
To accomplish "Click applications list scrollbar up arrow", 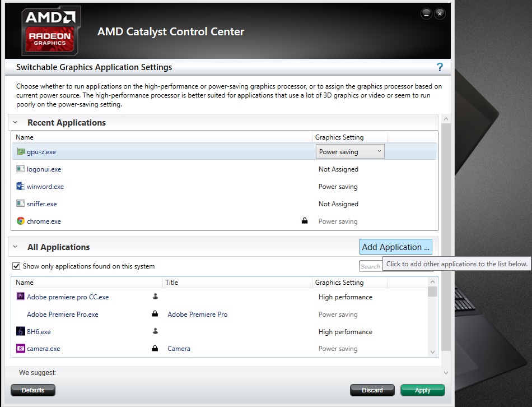I will point(432,281).
